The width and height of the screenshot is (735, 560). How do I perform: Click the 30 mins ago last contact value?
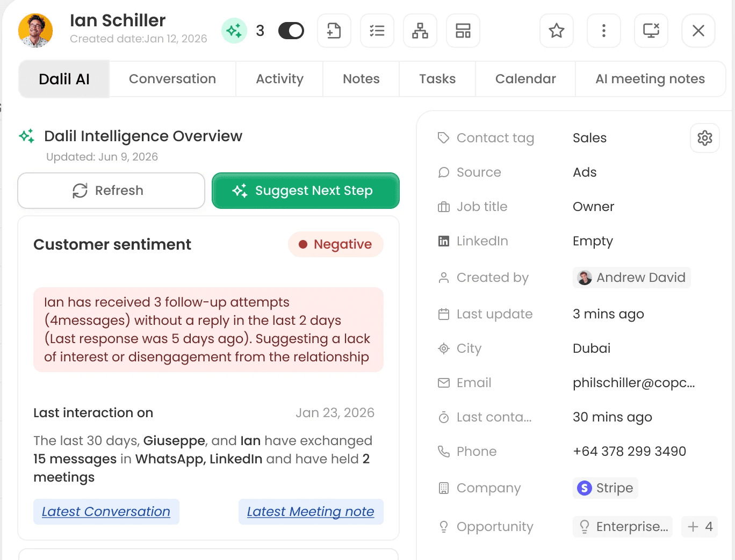point(612,417)
